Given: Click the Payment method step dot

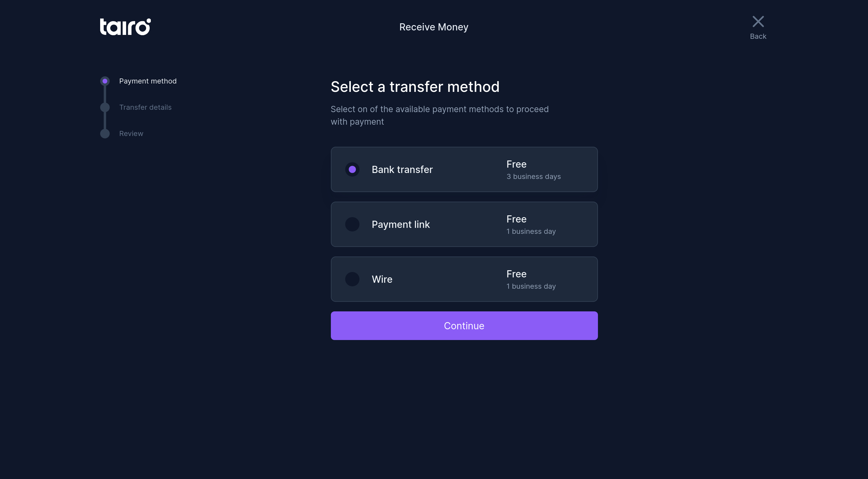Looking at the screenshot, I should pyautogui.click(x=105, y=81).
